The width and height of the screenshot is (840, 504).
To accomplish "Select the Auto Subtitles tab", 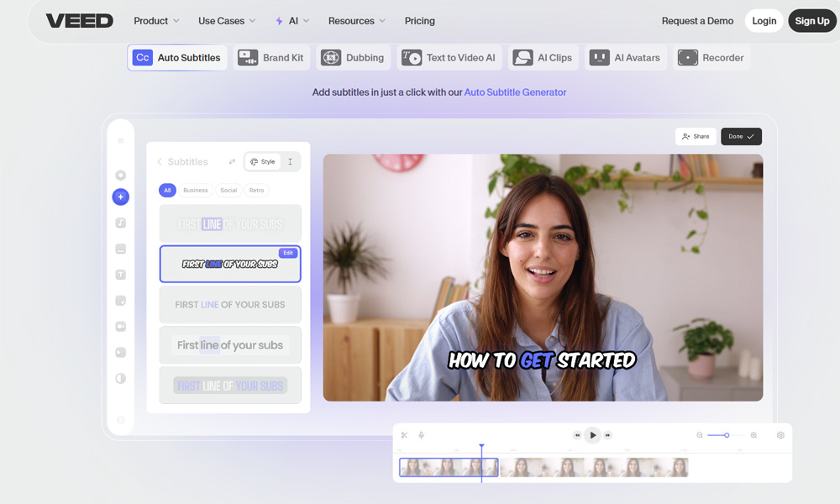I will coord(176,57).
